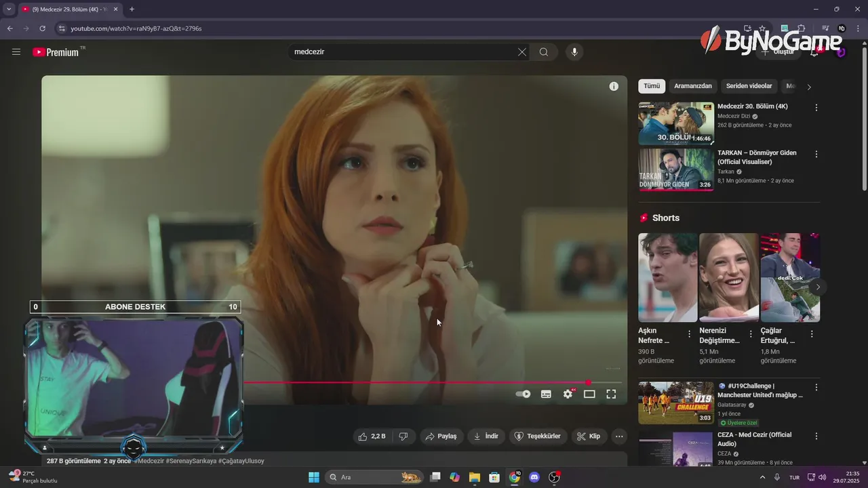Show the next Shorts with the right arrow
The height and width of the screenshot is (488, 868).
818,287
